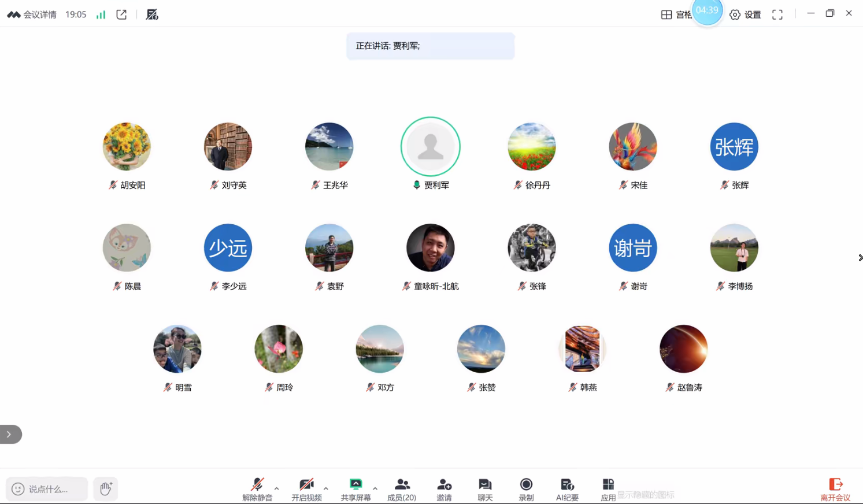Screen dimensions: 863x504
Task: Open 会议详情 meeting details
Action: click(x=32, y=14)
